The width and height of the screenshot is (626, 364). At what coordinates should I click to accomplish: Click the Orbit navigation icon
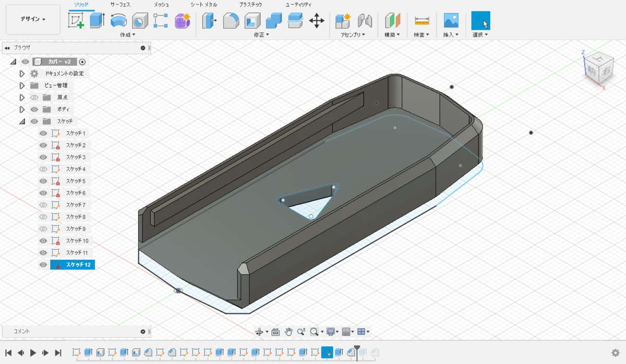(x=259, y=332)
